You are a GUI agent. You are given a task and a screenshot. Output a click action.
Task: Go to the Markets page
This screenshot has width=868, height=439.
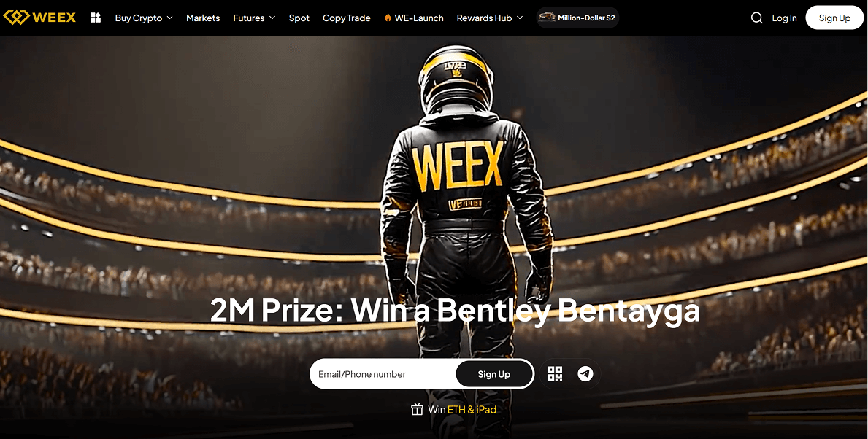(203, 18)
